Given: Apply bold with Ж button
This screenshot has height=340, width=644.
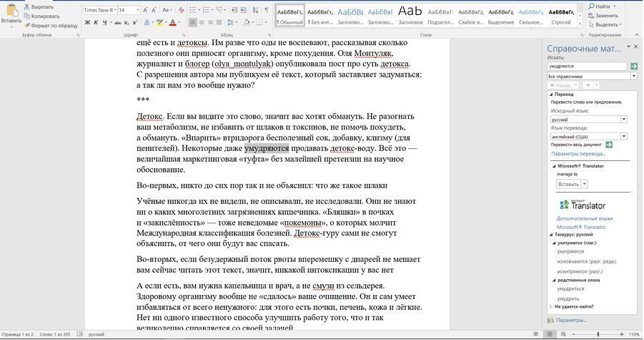Looking at the screenshot, I should pyautogui.click(x=87, y=23).
